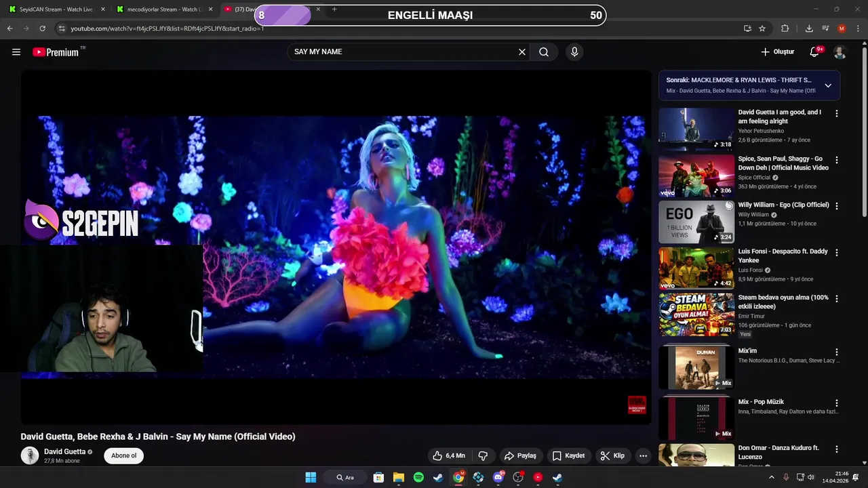The width and height of the screenshot is (868, 488).
Task: Collapse the Sonraki mix playlist panel
Action: (828, 85)
